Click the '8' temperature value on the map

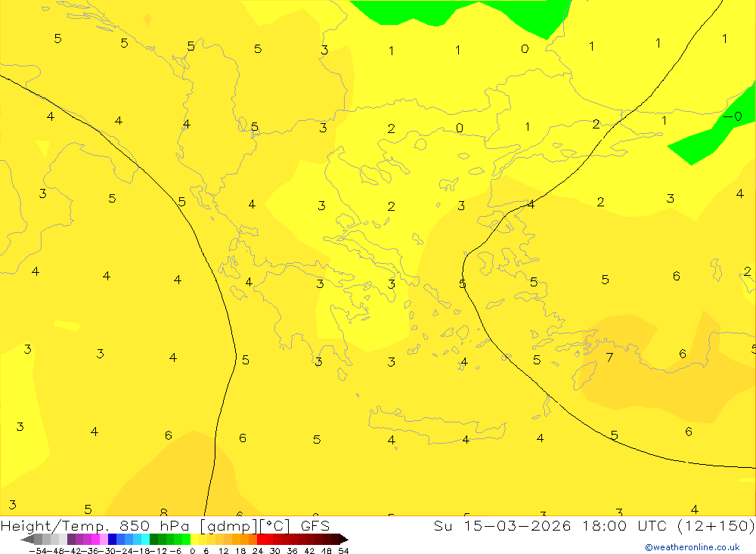click(164, 512)
